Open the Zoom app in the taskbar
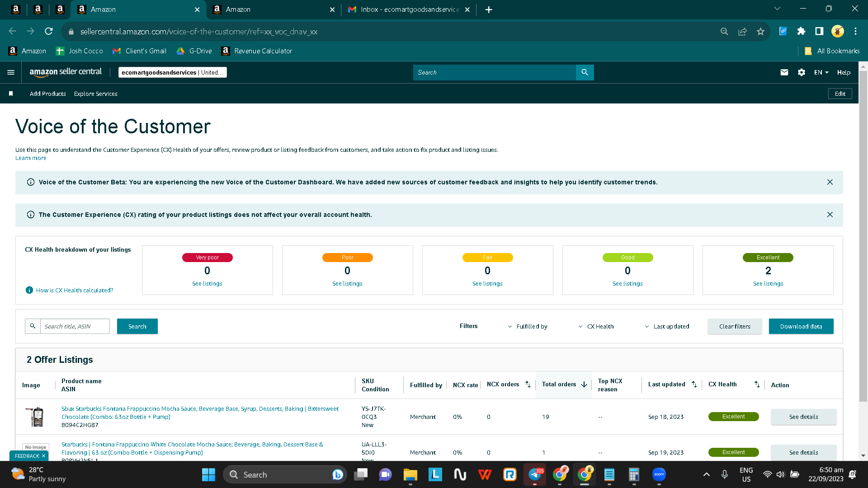Viewport: 868px width, 488px height. pos(659,474)
